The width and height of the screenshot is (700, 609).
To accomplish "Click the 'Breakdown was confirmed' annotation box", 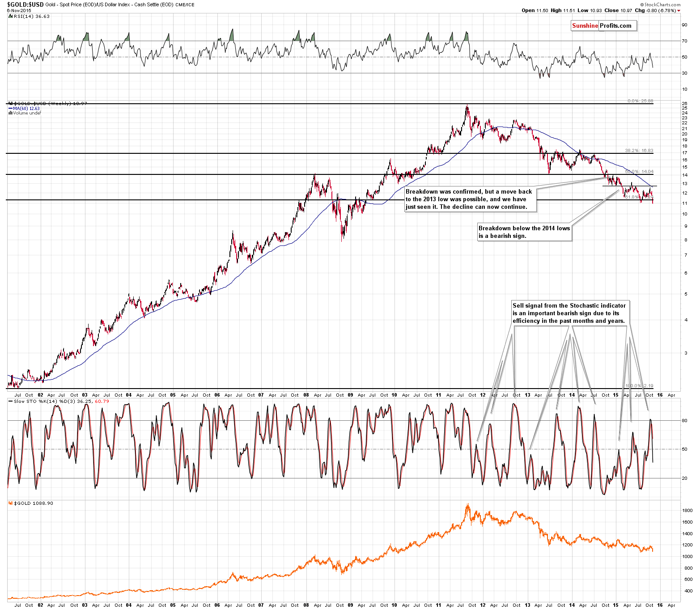I will (470, 199).
